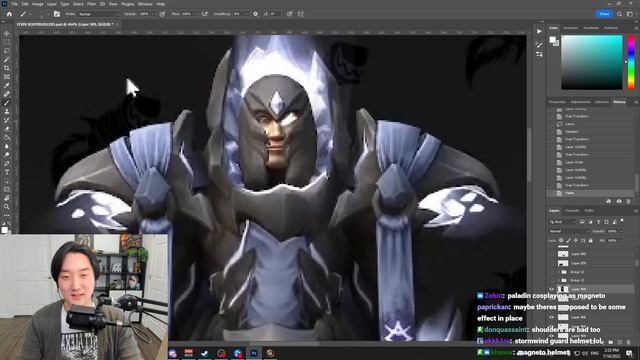640x360 pixels.
Task: Switch to the Properties tab
Action: coord(558,102)
